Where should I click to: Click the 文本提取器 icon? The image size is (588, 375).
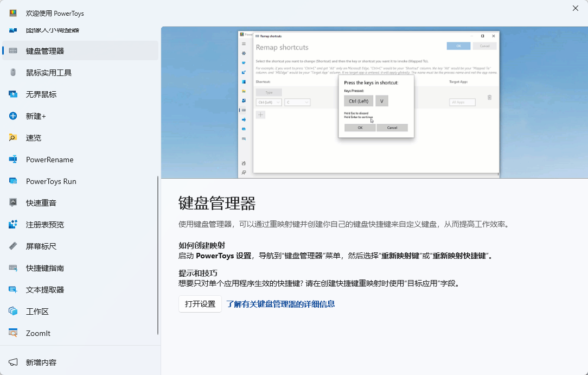13,289
